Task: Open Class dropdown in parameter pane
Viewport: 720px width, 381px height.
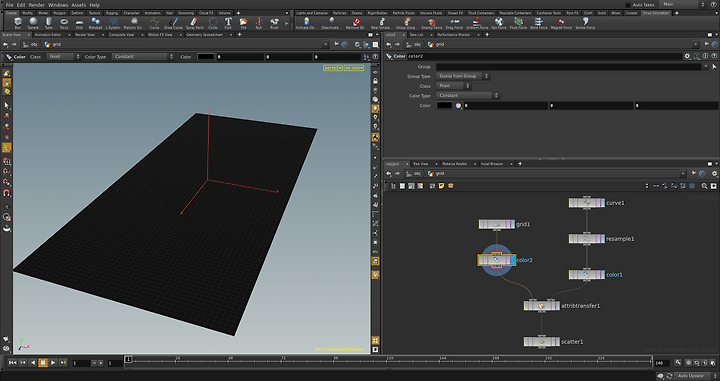Action: pyautogui.click(x=454, y=86)
